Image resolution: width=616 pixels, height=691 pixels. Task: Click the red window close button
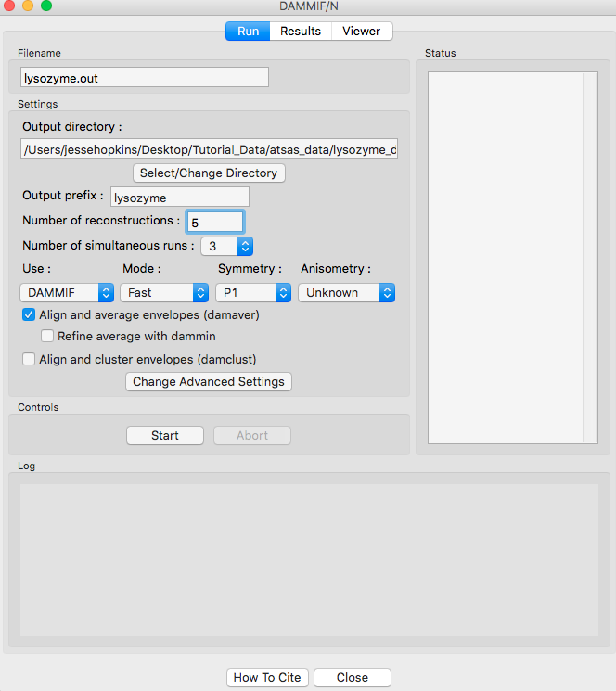click(9, 6)
